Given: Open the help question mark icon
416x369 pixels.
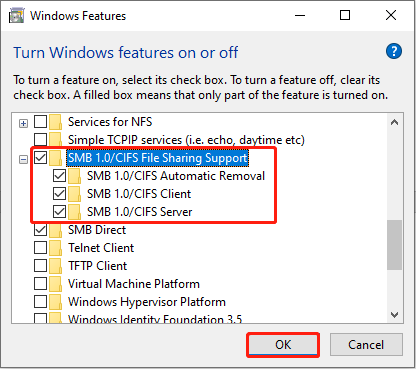Looking at the screenshot, I should click(x=394, y=51).
